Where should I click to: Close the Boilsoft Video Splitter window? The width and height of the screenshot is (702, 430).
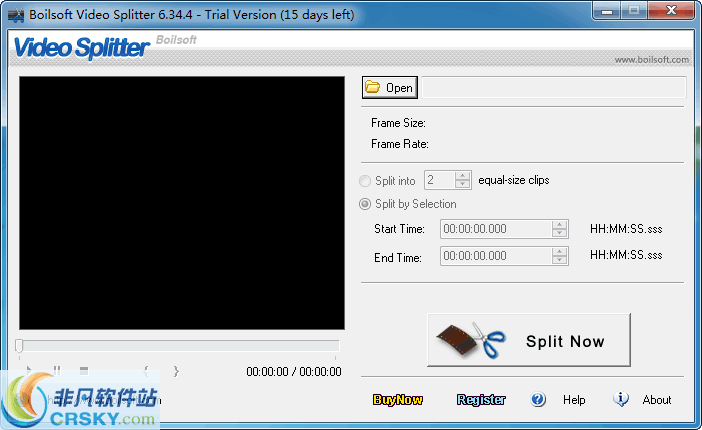pyautogui.click(x=671, y=11)
